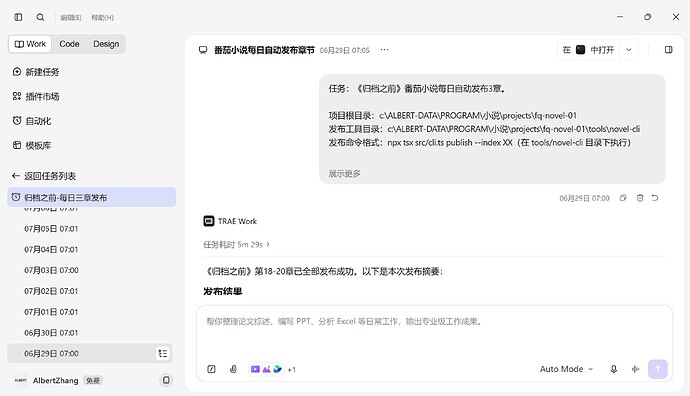The height and width of the screenshot is (396, 690).
Task: Open the AlbertZhang account profile
Action: point(55,381)
